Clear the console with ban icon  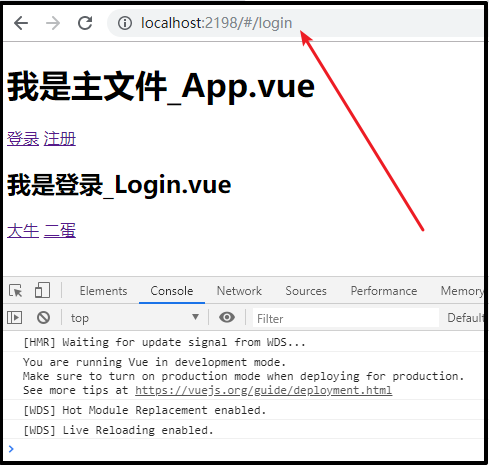click(43, 318)
